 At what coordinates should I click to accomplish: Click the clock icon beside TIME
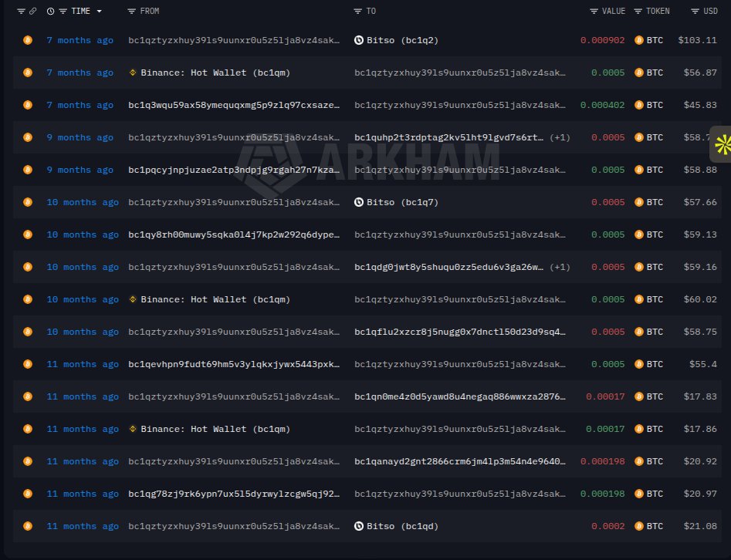50,11
